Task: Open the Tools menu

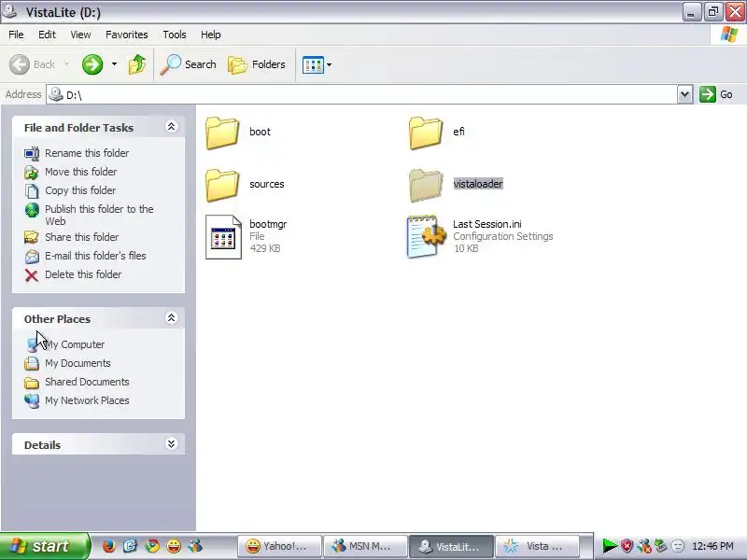Action: pos(175,35)
